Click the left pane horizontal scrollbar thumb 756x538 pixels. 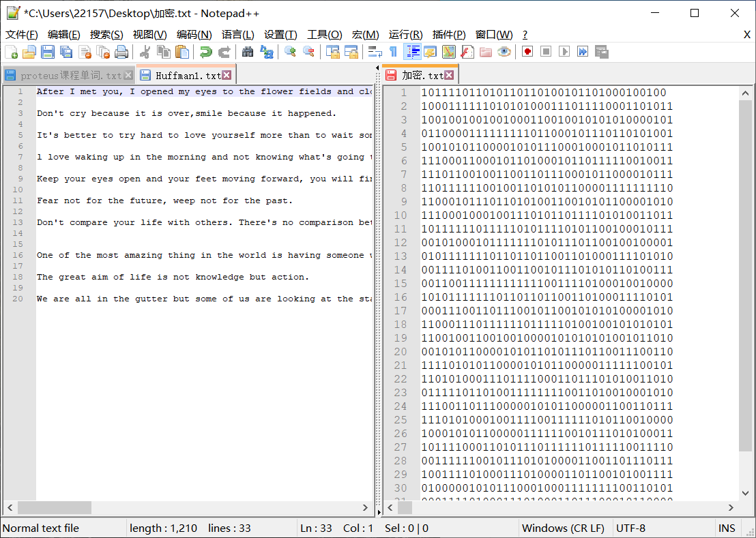pos(55,507)
